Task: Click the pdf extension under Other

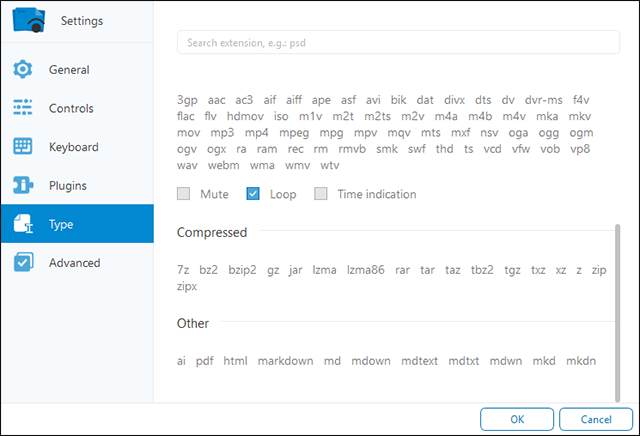Action: [204, 360]
